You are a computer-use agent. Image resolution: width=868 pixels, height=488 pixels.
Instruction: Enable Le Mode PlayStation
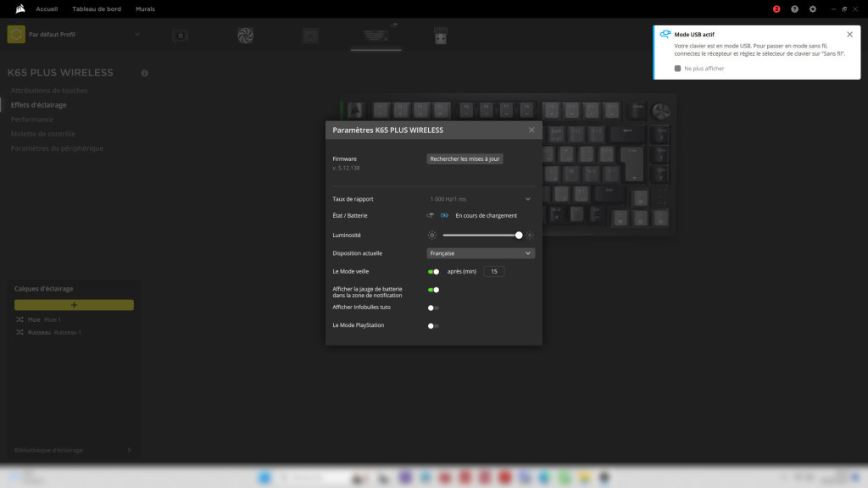point(433,326)
